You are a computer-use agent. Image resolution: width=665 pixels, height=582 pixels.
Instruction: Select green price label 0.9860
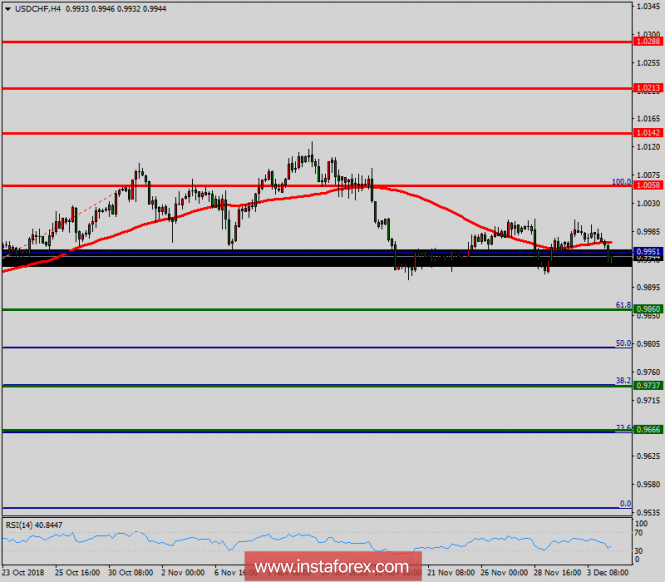[648, 309]
